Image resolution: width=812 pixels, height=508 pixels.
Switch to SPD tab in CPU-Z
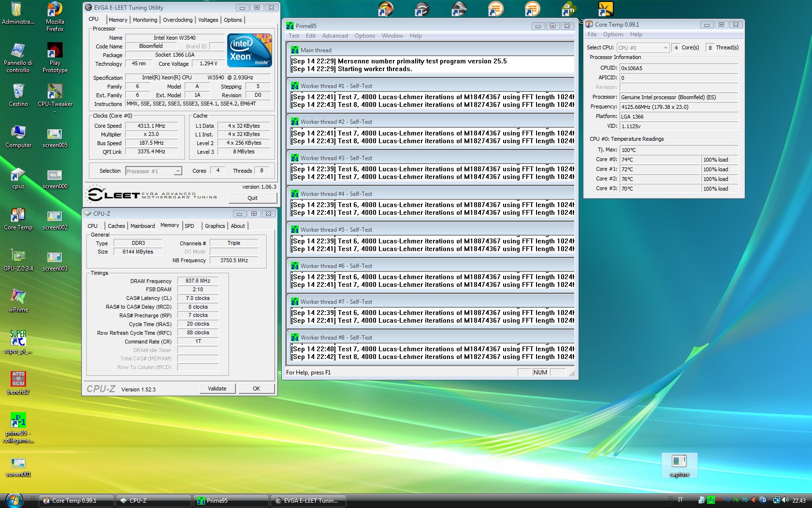[189, 226]
